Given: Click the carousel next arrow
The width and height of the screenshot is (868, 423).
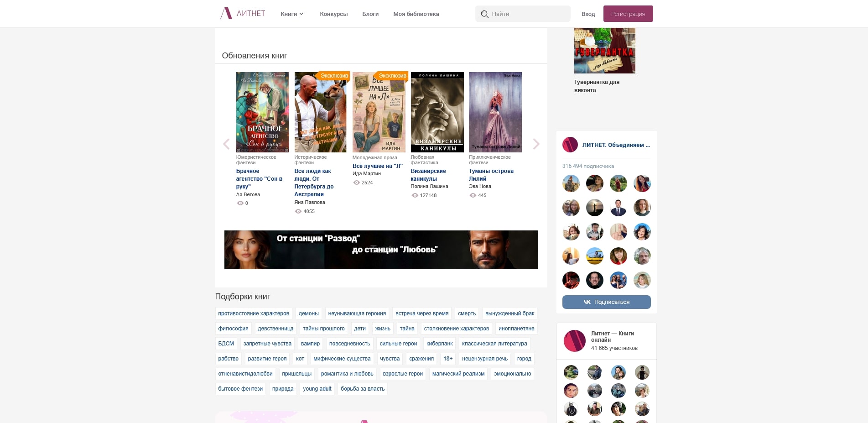Looking at the screenshot, I should [x=536, y=144].
